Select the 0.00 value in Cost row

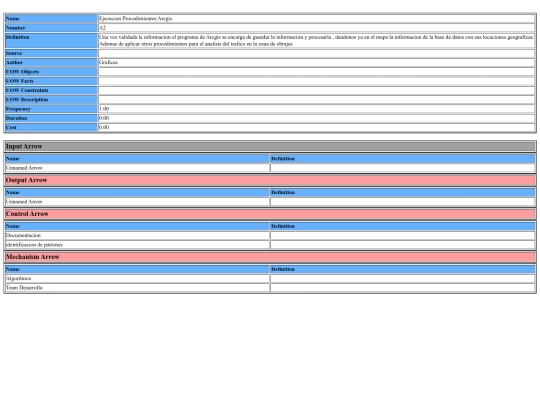104,127
